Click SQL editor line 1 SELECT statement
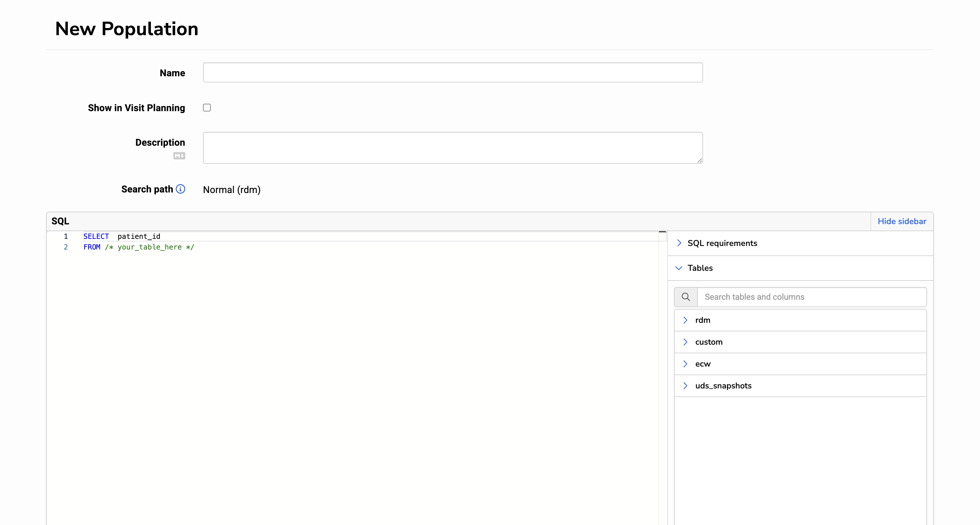The image size is (980, 525). point(122,236)
